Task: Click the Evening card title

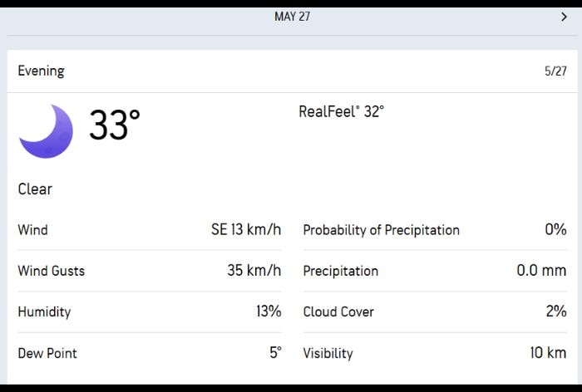Action: click(x=42, y=71)
